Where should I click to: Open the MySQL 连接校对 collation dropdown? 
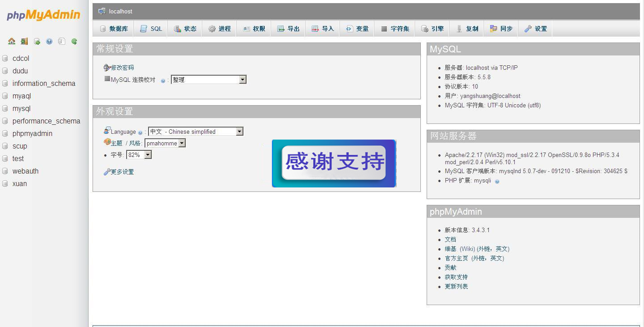click(x=208, y=80)
